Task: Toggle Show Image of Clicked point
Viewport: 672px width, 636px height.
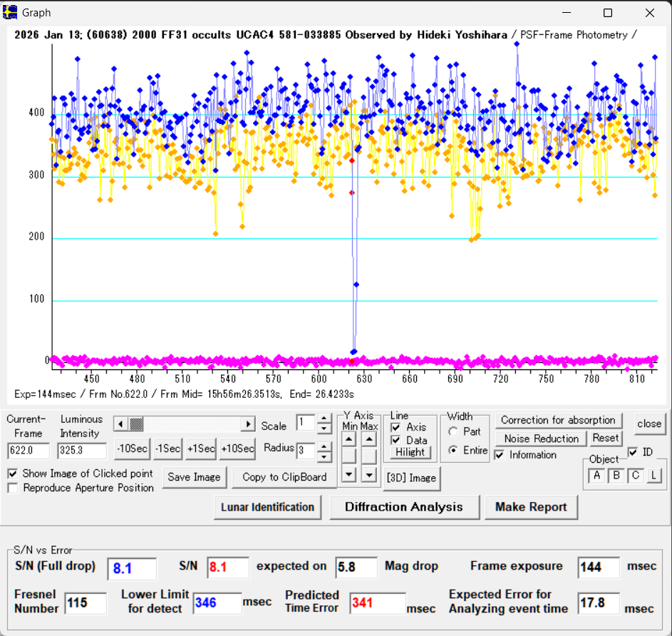Action: pos(13,473)
